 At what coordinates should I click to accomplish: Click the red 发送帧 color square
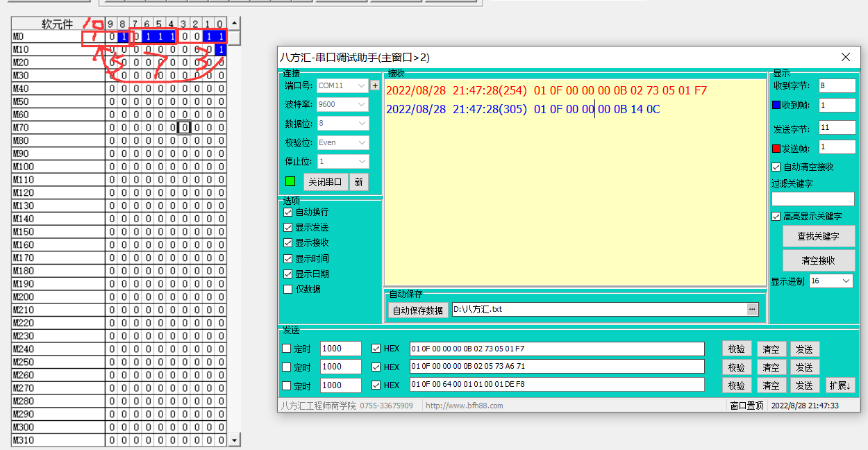click(776, 148)
